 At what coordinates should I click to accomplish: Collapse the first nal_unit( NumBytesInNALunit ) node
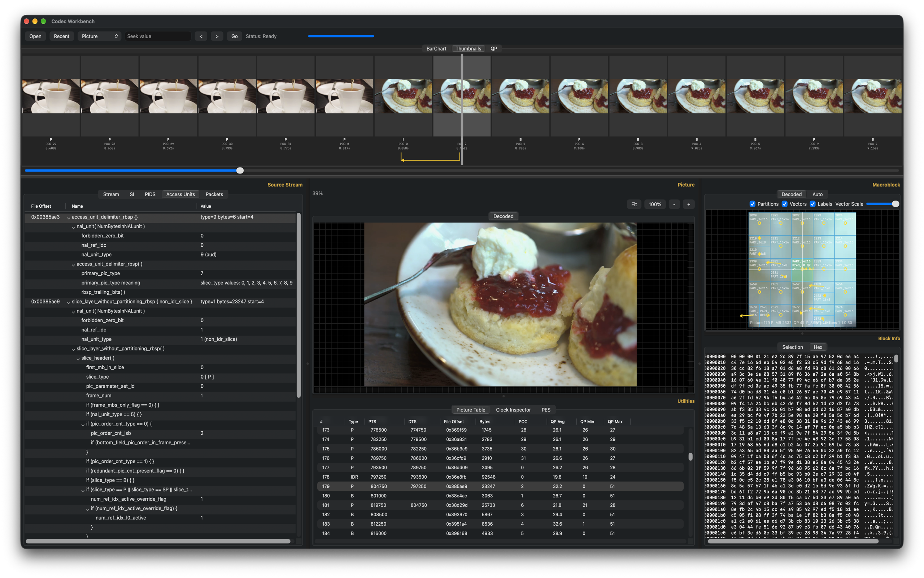pos(73,227)
